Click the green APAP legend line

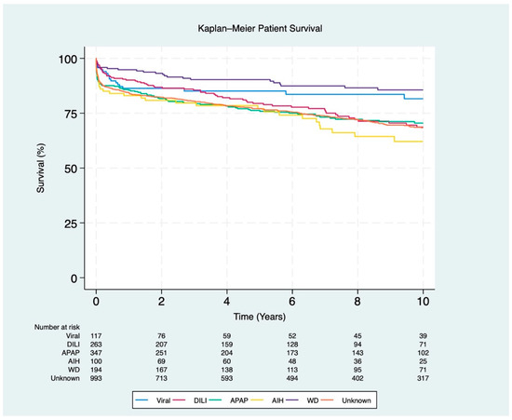click(x=216, y=400)
